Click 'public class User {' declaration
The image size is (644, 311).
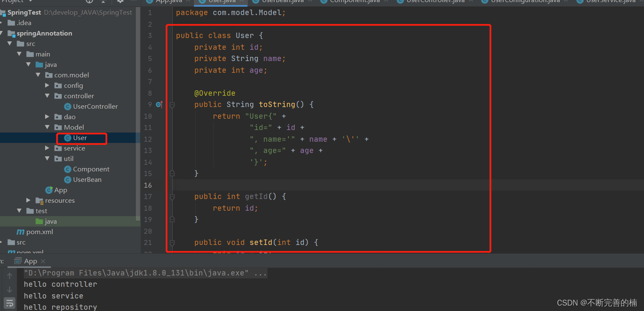tap(219, 36)
